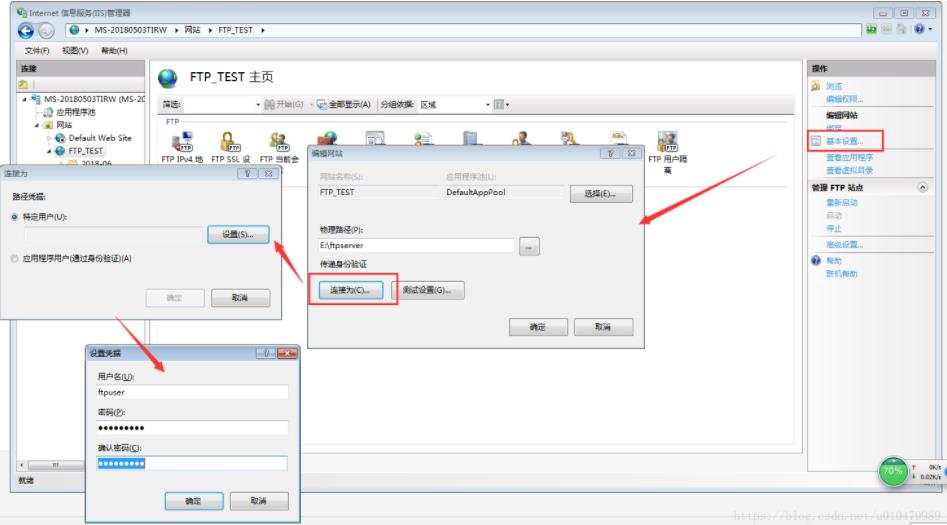Click the 选择(E)... button

coord(601,194)
